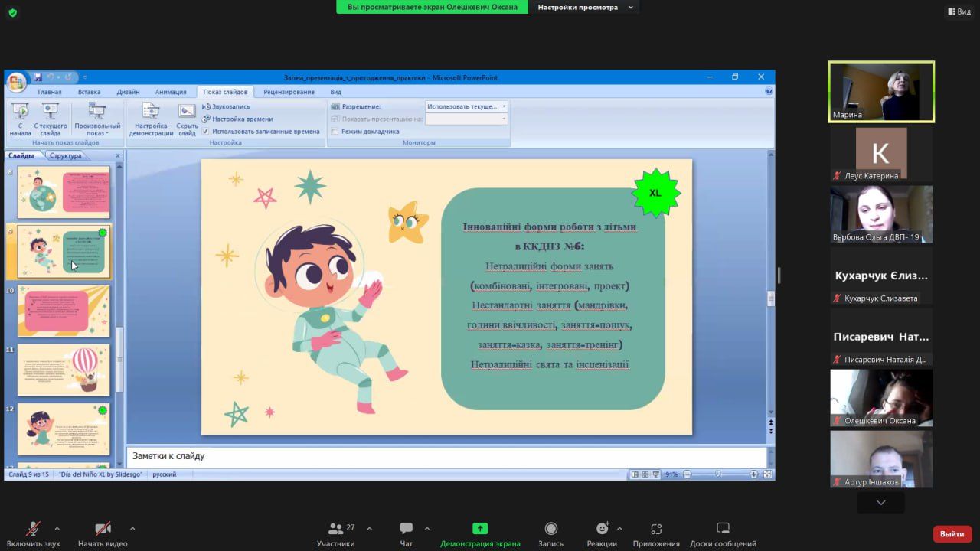980x551 pixels.
Task: Open the Приложения apps button
Action: click(656, 533)
